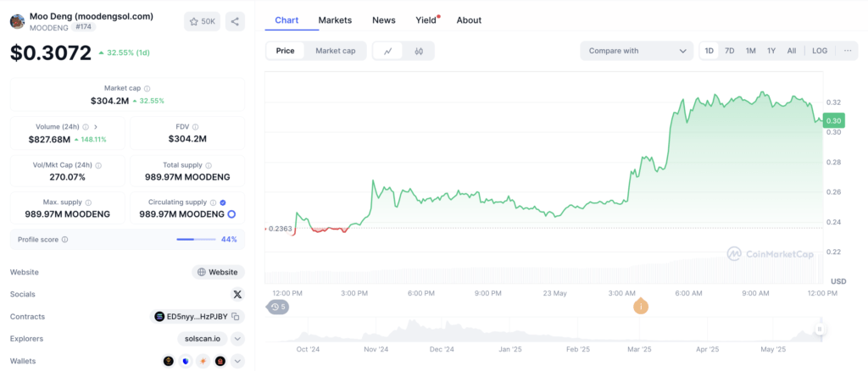Open the Yield tab

[426, 19]
